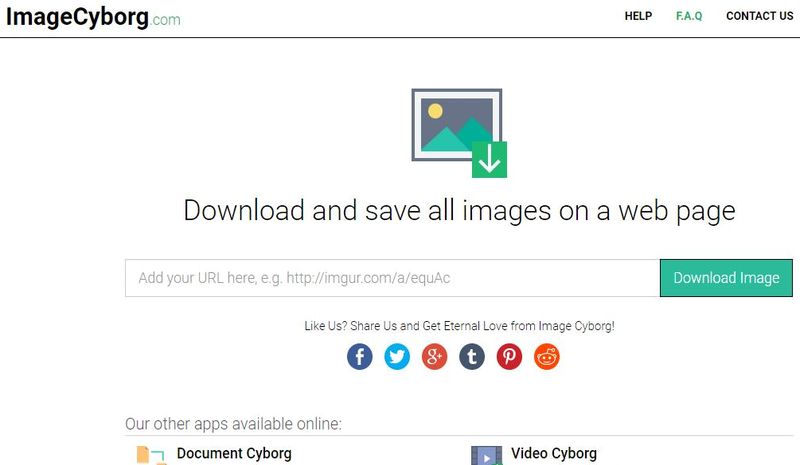
Task: Share on Tumblr icon
Action: (472, 356)
